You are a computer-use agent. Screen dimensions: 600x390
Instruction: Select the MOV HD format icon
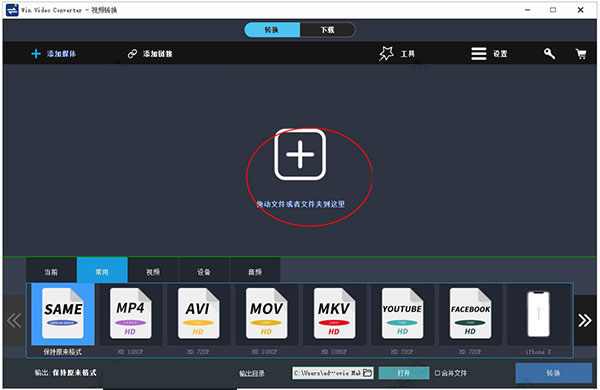[266, 313]
